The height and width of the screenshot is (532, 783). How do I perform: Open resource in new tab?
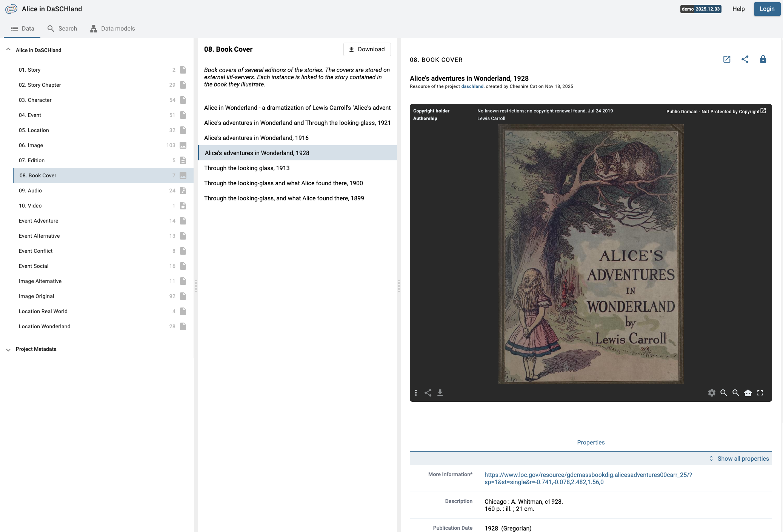pyautogui.click(x=727, y=59)
